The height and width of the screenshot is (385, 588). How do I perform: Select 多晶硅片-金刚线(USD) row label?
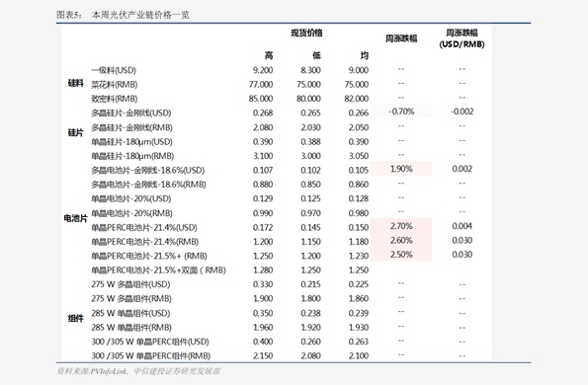[131, 113]
